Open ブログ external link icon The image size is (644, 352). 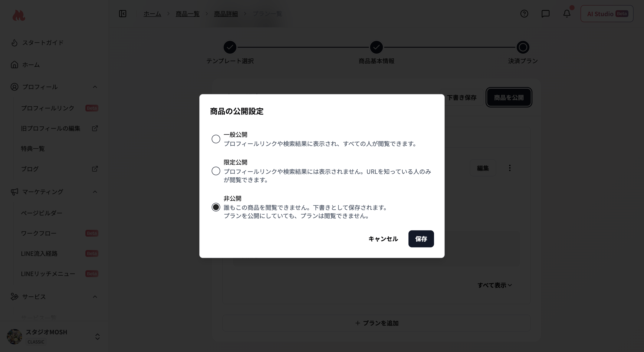[95, 169]
